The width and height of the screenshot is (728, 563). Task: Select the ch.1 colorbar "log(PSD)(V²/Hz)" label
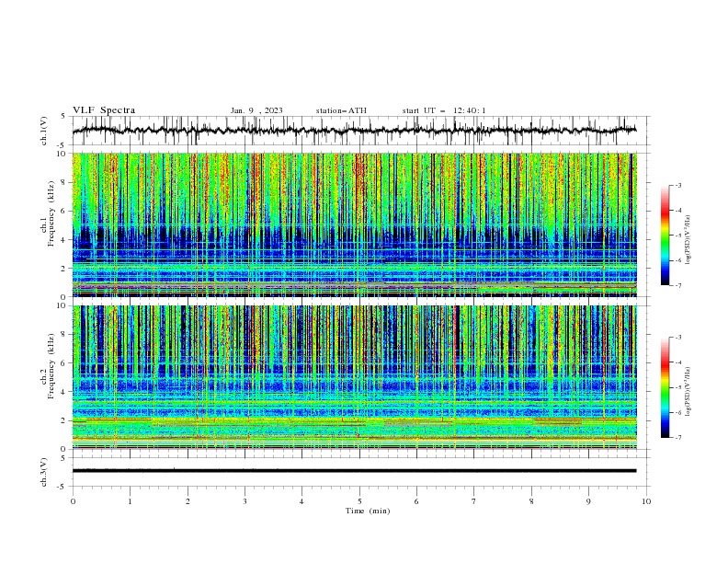[x=688, y=239]
